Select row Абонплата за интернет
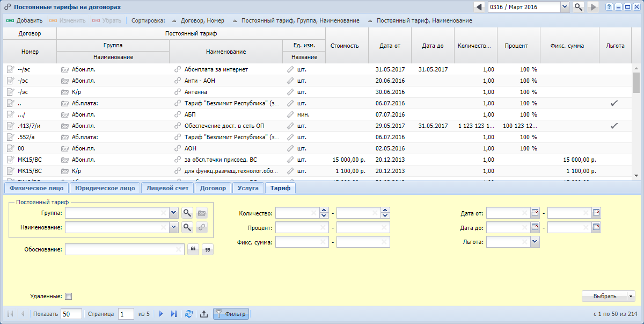The image size is (644, 324). pyautogui.click(x=317, y=69)
